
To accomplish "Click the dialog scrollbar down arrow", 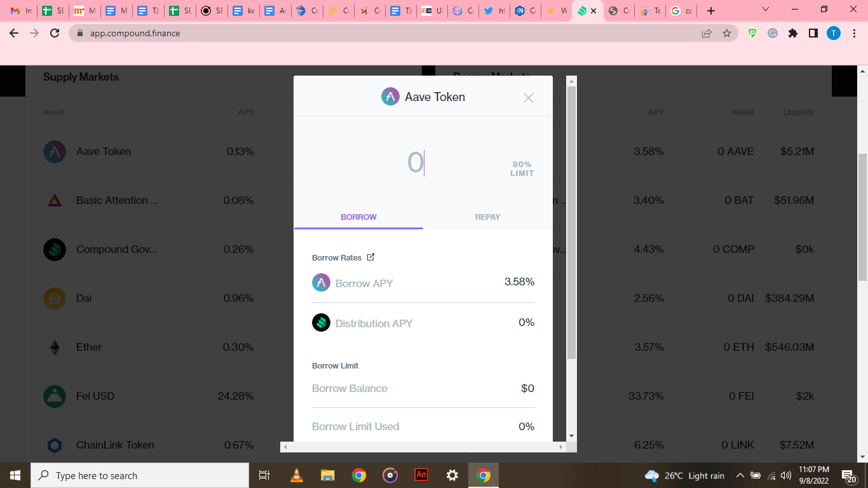I will pyautogui.click(x=571, y=436).
